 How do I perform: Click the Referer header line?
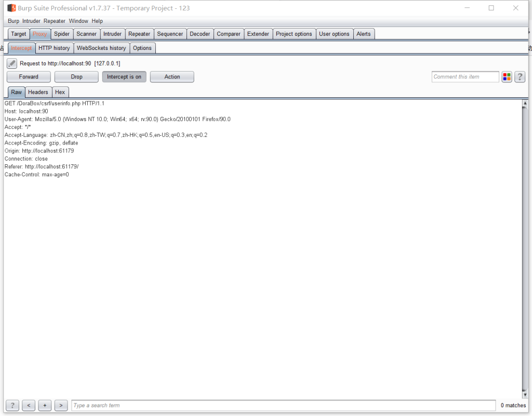point(42,167)
